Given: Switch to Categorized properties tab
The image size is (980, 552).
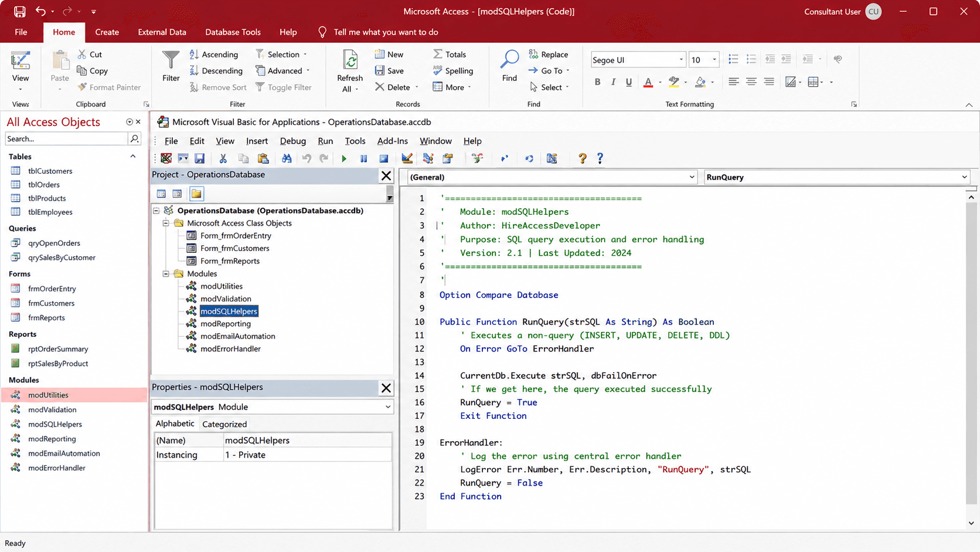Looking at the screenshot, I should tap(224, 424).
